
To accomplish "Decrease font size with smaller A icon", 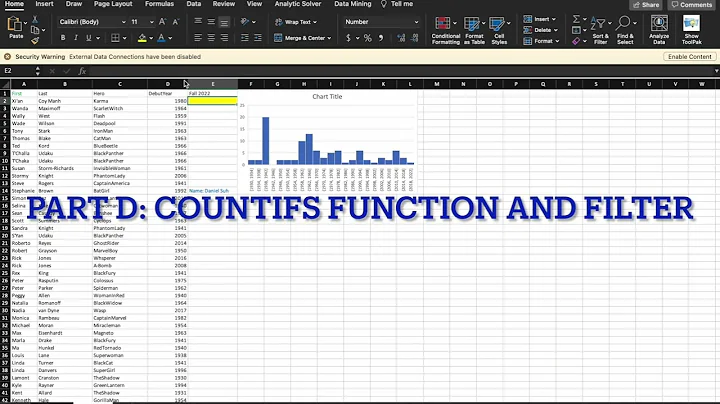I will 175,22.
